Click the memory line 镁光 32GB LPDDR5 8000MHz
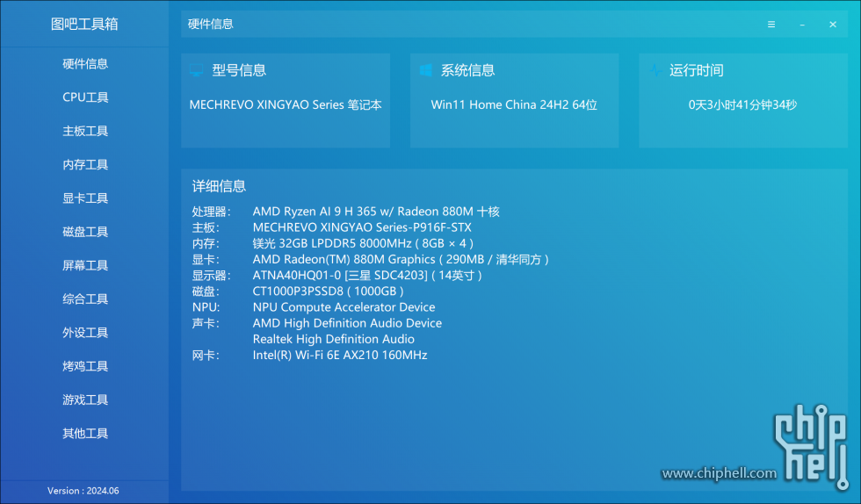 click(x=363, y=243)
